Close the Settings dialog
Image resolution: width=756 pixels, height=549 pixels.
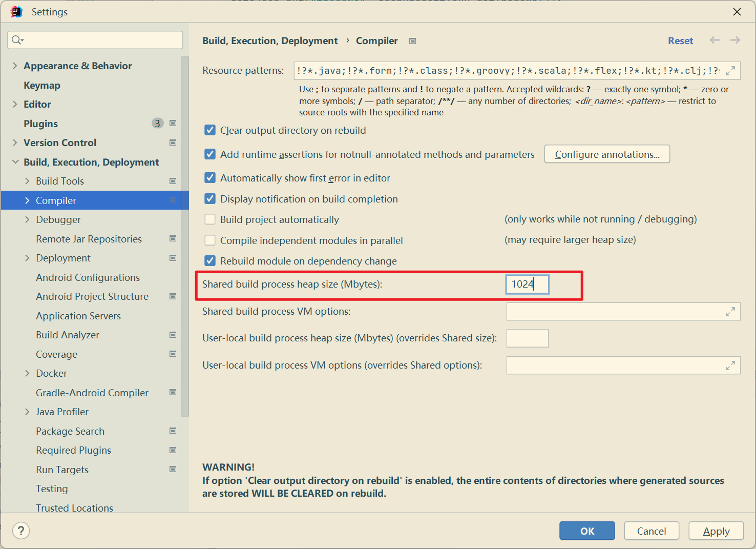click(x=737, y=12)
